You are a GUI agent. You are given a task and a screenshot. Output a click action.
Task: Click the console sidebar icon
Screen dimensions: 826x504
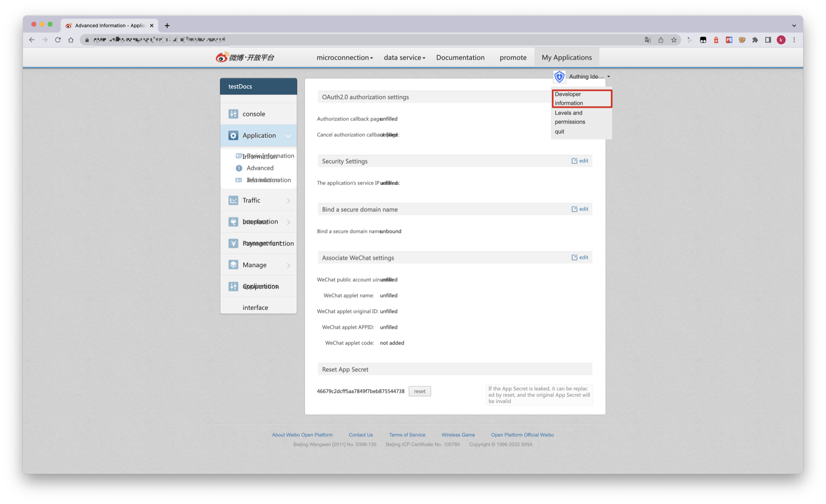[233, 114]
